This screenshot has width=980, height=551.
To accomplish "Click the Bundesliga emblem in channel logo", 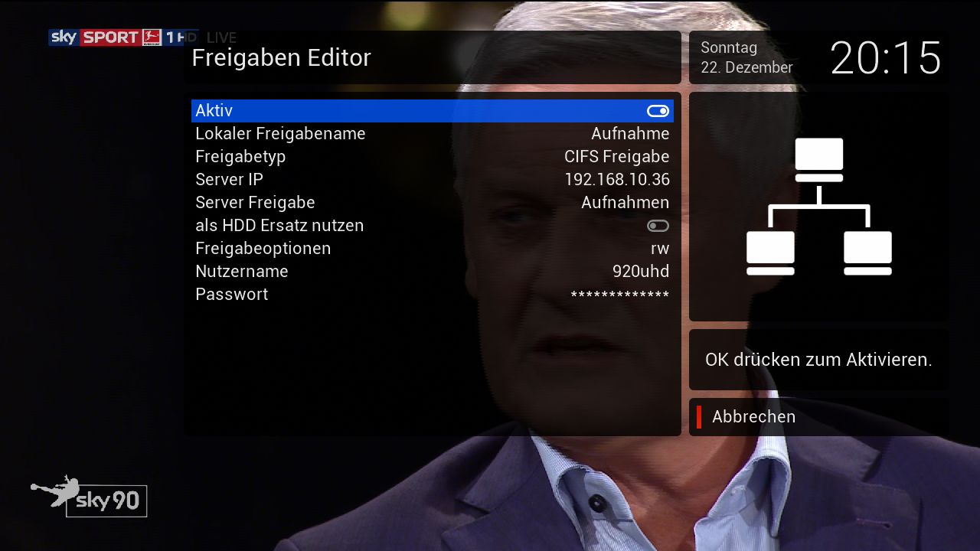I will (152, 37).
